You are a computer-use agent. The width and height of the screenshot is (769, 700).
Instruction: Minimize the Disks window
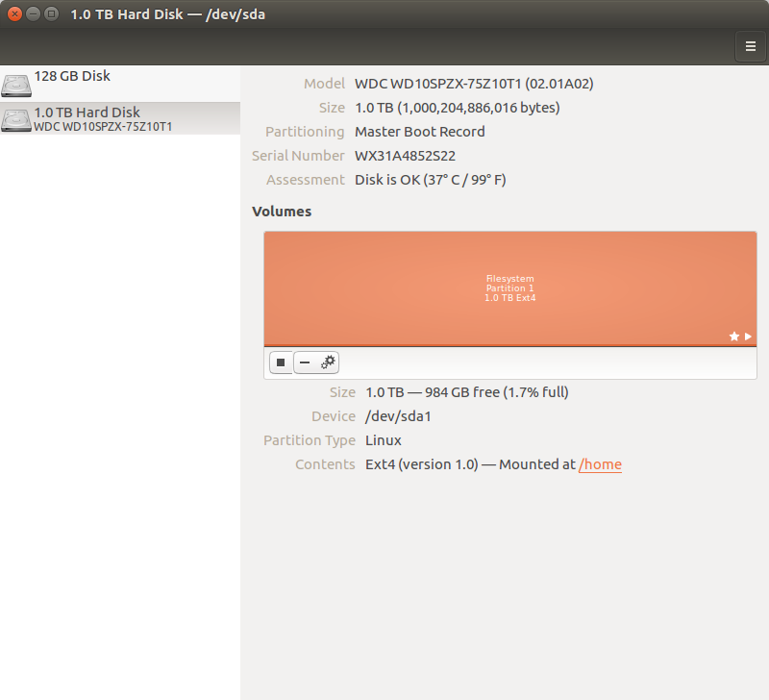[33, 13]
